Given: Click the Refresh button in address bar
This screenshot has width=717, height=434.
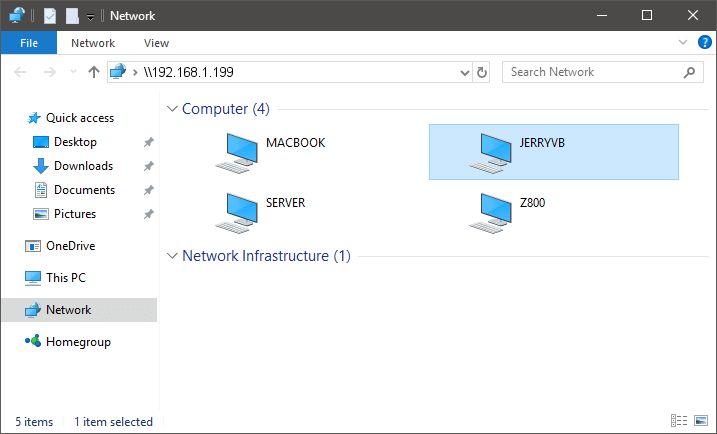Looking at the screenshot, I should (482, 72).
